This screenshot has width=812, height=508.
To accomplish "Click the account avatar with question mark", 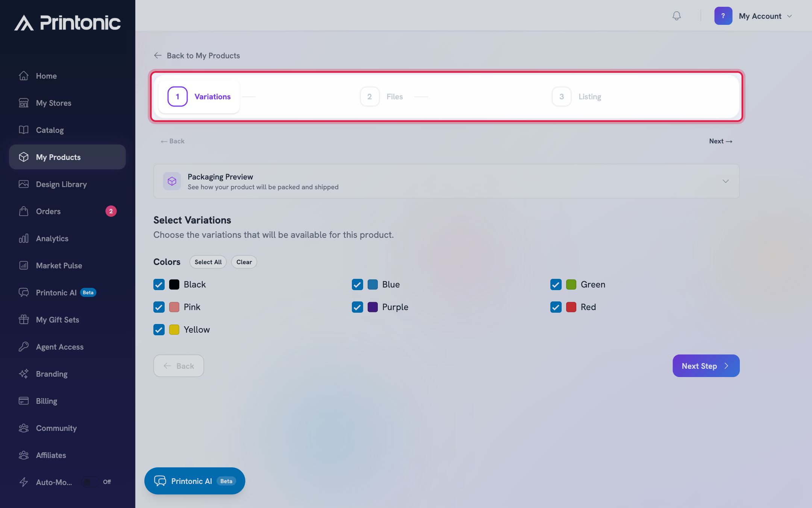I will click(723, 16).
